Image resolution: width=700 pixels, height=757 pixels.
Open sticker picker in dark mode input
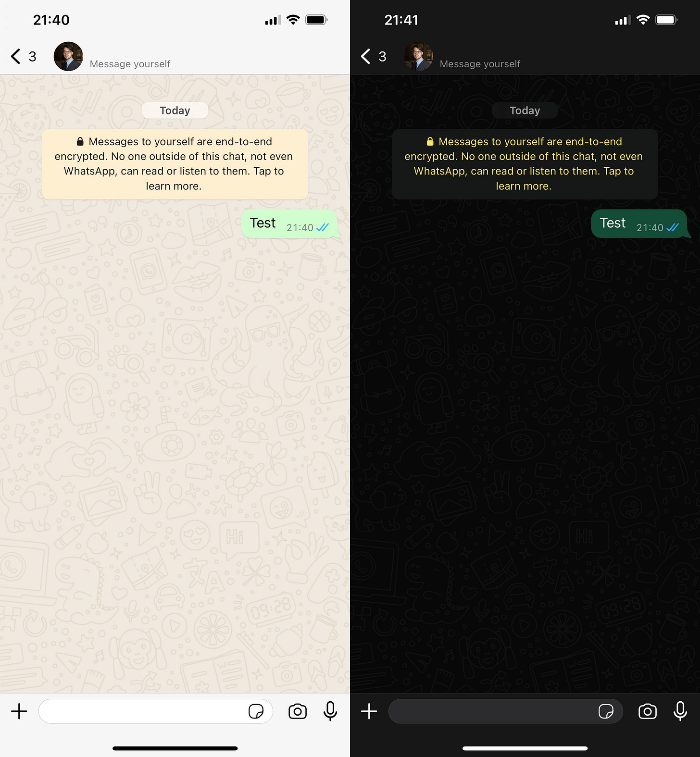606,711
